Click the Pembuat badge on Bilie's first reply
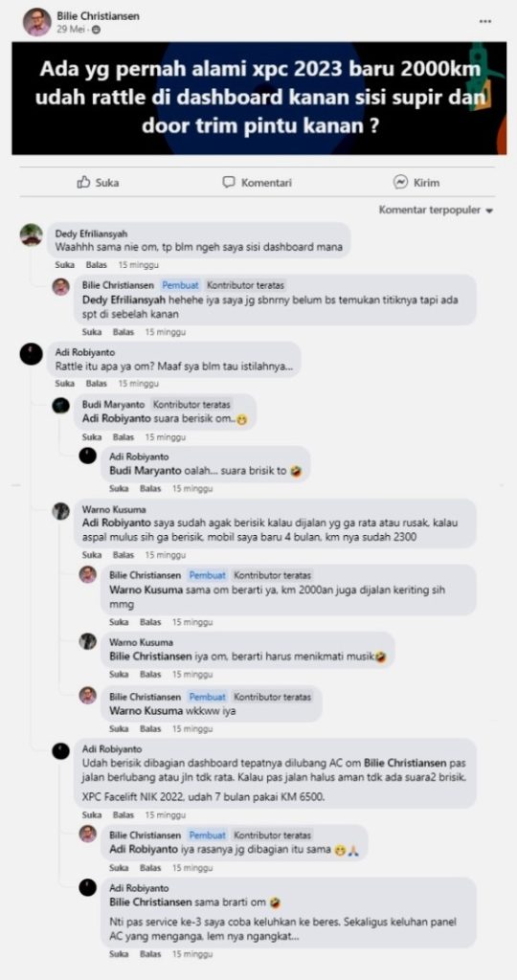 181,285
